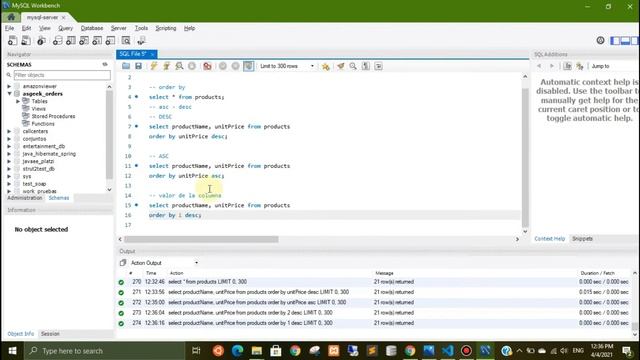640x360 pixels.
Task: Click the search table data icon
Action: 126,40
